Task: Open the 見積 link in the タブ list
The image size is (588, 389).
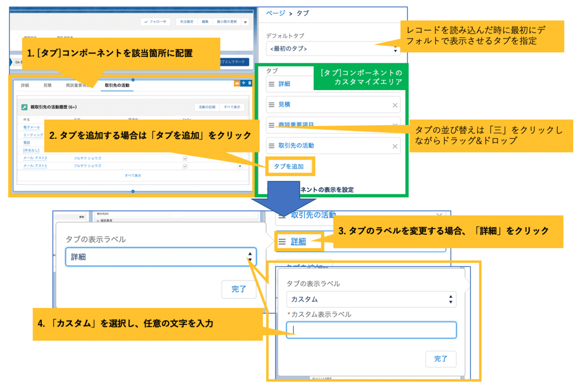Action: [x=285, y=105]
